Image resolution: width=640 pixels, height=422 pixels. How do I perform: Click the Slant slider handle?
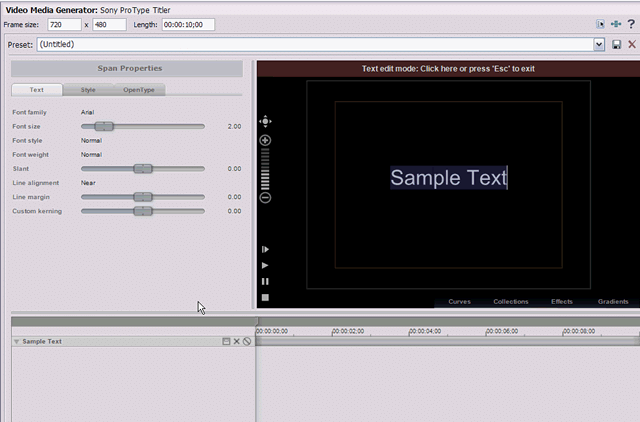click(143, 169)
